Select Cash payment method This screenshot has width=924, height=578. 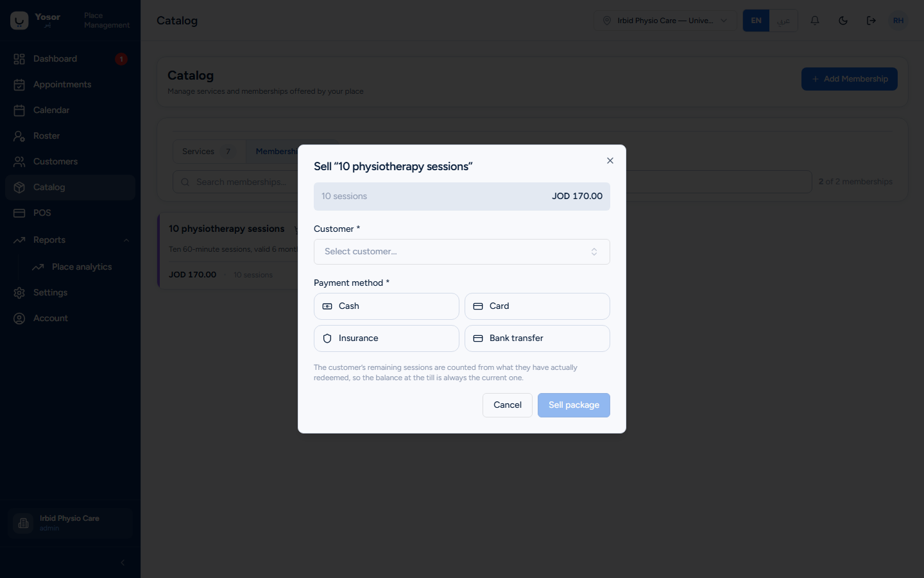click(386, 306)
